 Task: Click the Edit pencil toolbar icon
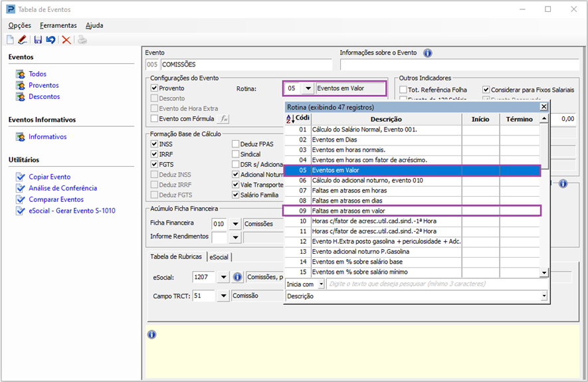coord(23,40)
